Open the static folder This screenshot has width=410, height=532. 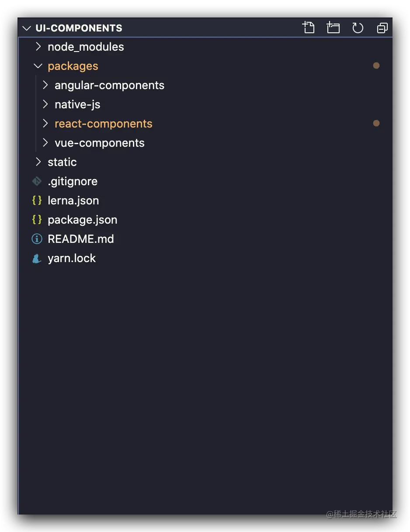tap(62, 162)
